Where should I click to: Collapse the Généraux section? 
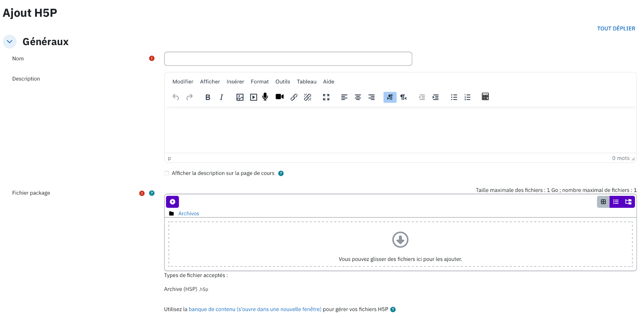pyautogui.click(x=10, y=42)
